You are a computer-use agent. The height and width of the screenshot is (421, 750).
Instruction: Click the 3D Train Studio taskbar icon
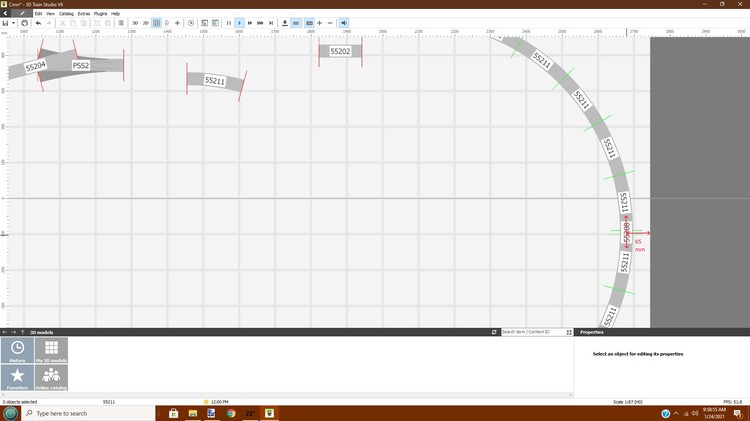(x=269, y=413)
